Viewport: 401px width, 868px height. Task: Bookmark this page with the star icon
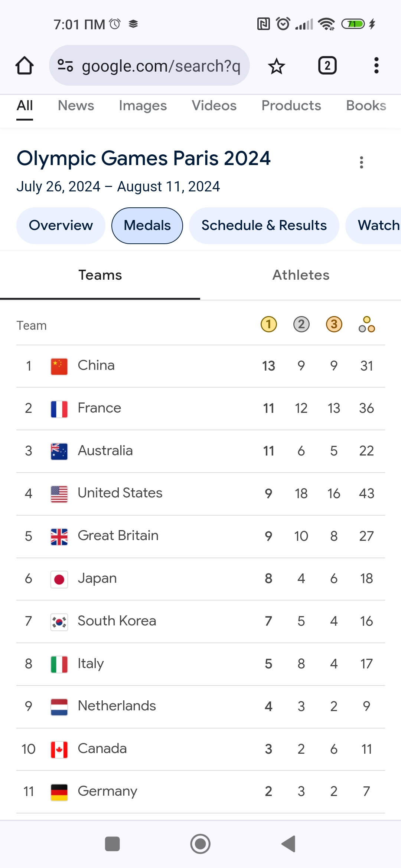276,66
